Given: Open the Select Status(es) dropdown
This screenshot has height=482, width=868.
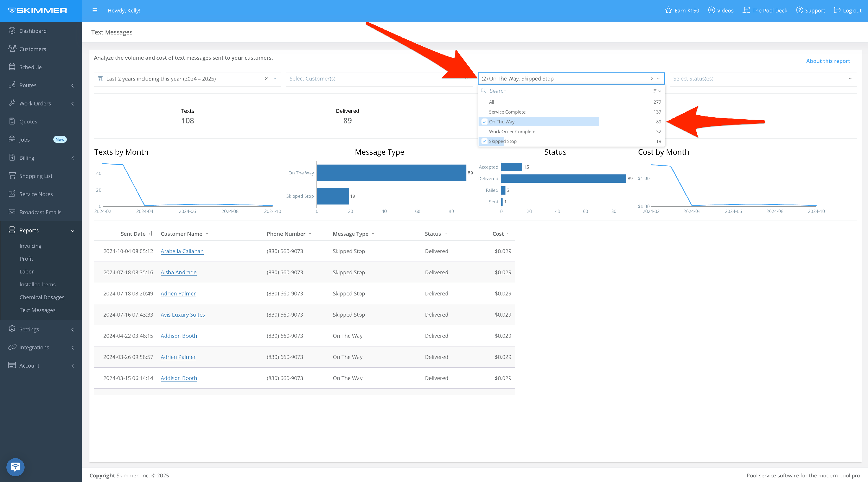Looking at the screenshot, I should click(762, 78).
